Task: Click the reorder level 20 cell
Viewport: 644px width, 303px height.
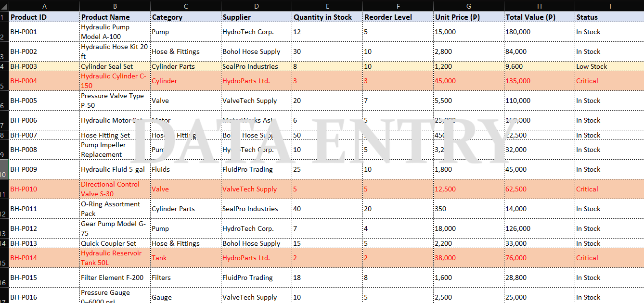Action: [398, 209]
